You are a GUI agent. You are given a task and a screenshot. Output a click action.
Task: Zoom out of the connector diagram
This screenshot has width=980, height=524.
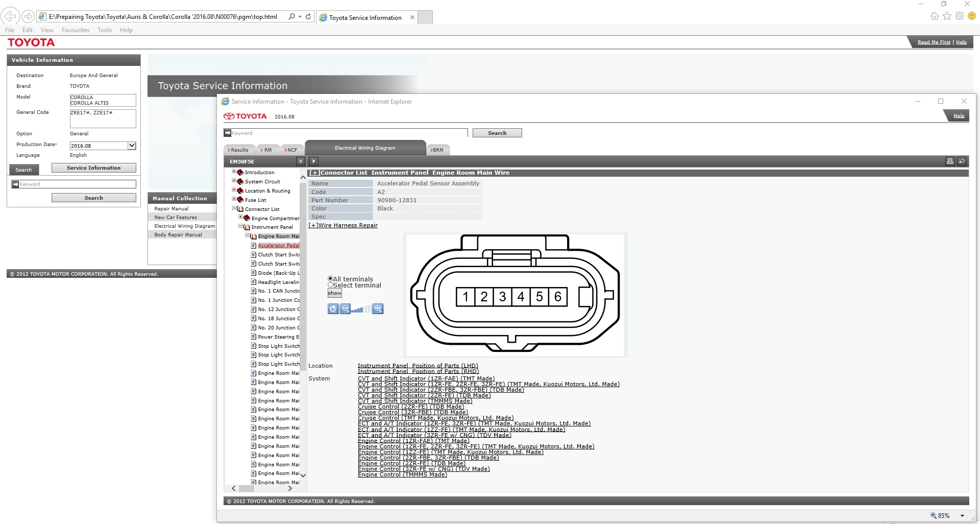pos(345,309)
